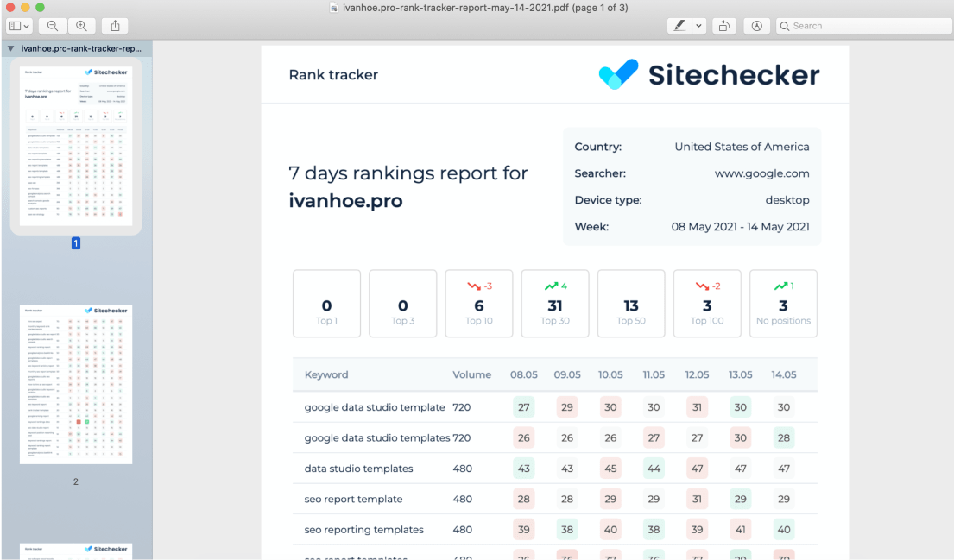This screenshot has width=954, height=560.
Task: Collapse the ivanhoe.pro-rank-tracker-rep sidebar disclosure triangle
Action: (x=10, y=48)
